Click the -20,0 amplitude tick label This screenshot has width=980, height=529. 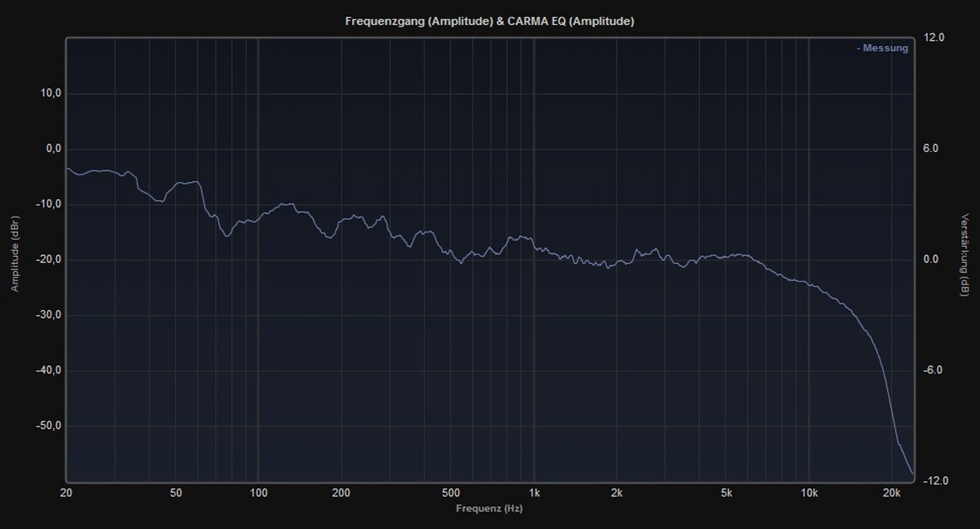click(49, 260)
